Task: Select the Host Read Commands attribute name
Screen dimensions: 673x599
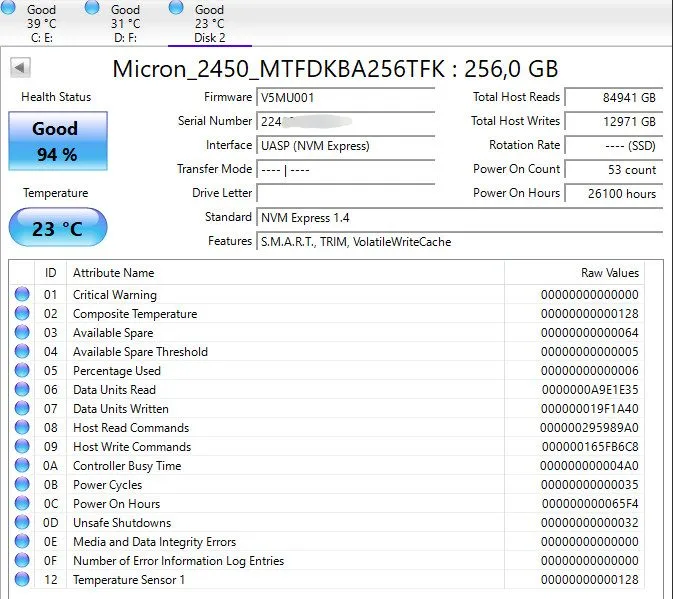Action: point(131,428)
